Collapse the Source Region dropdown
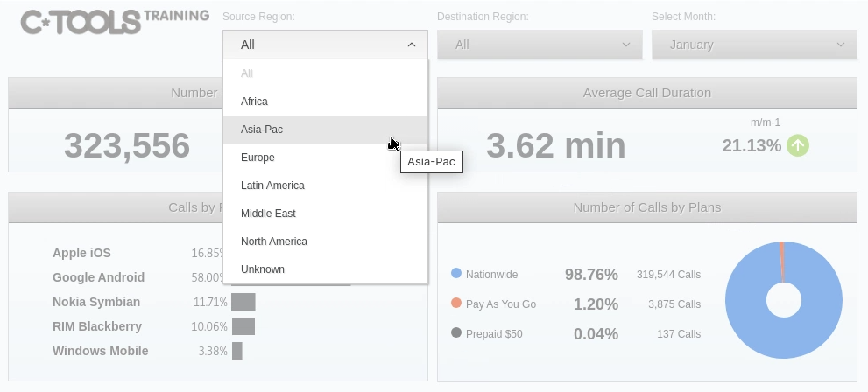The height and width of the screenshot is (392, 868). (325, 45)
